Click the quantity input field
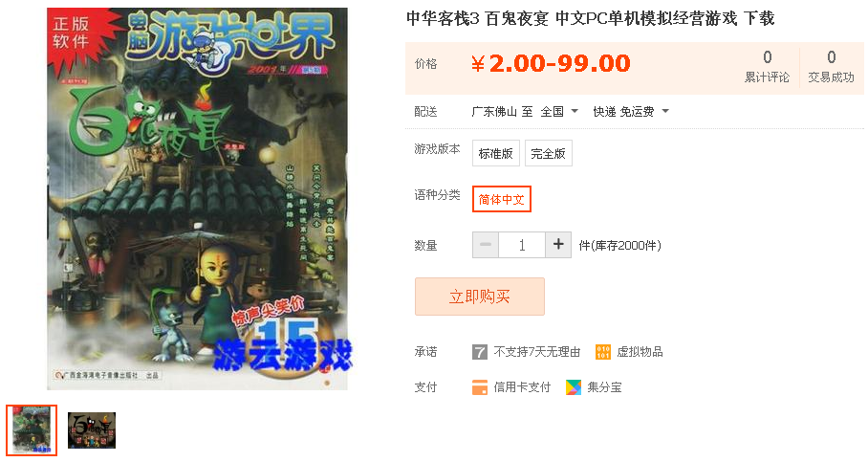 [x=522, y=245]
